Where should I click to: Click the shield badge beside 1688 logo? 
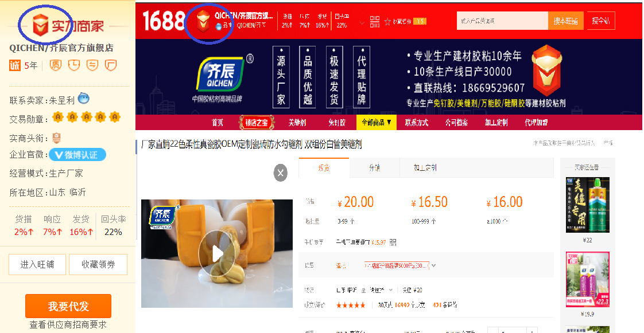[x=203, y=21]
